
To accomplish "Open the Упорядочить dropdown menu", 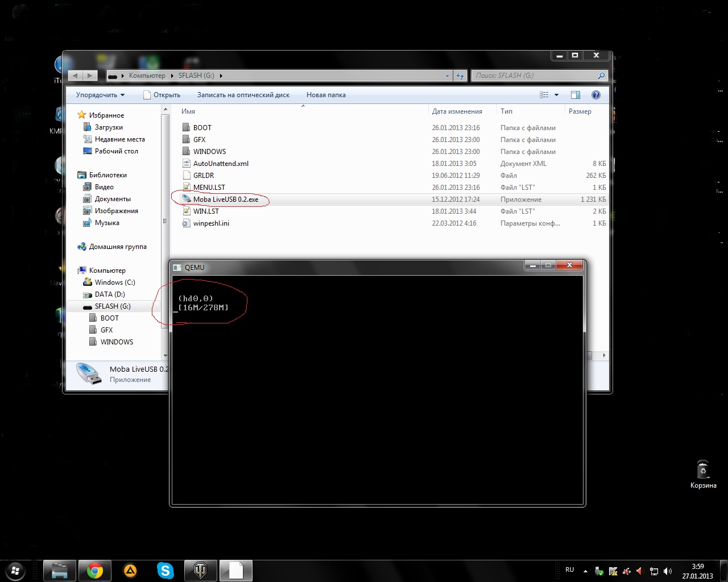I will point(100,95).
